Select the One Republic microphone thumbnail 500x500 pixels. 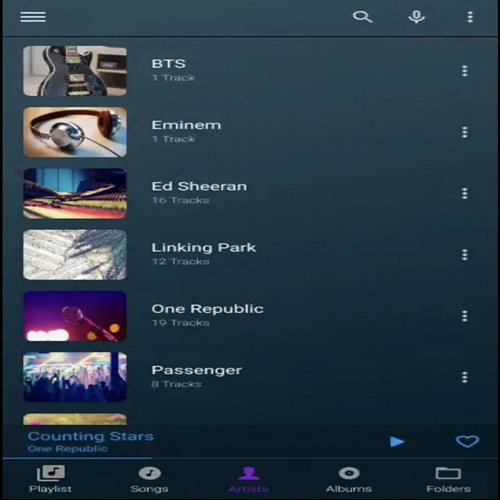click(75, 316)
